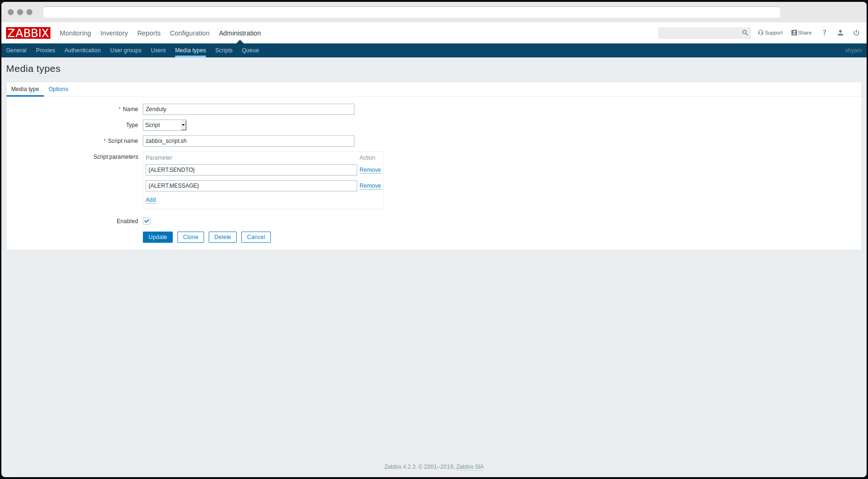Open the Zabbix Share link
The image size is (868, 479).
[801, 33]
